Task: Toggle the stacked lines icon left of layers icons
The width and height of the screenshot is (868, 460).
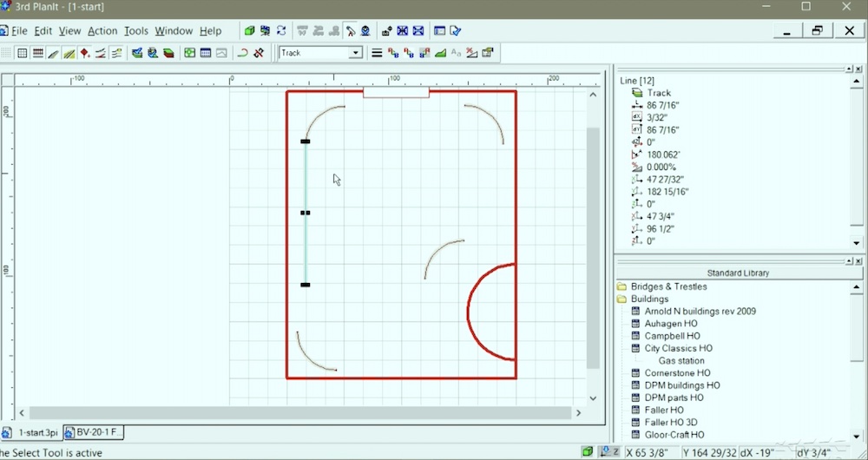Action: coord(116,53)
